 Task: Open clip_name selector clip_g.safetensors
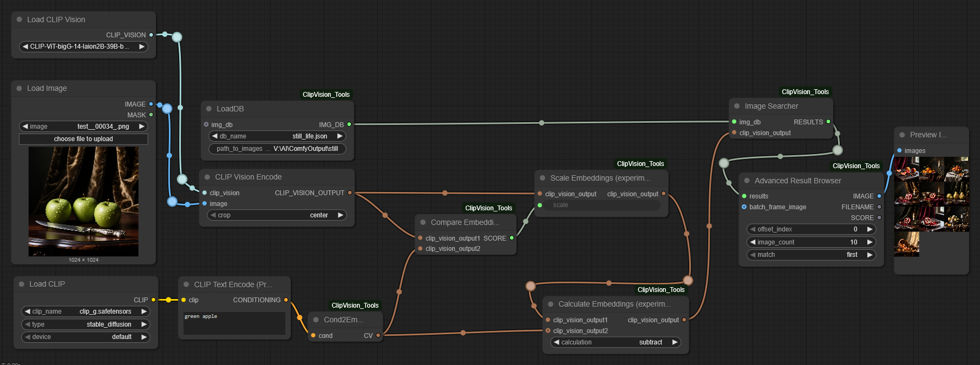[x=86, y=311]
